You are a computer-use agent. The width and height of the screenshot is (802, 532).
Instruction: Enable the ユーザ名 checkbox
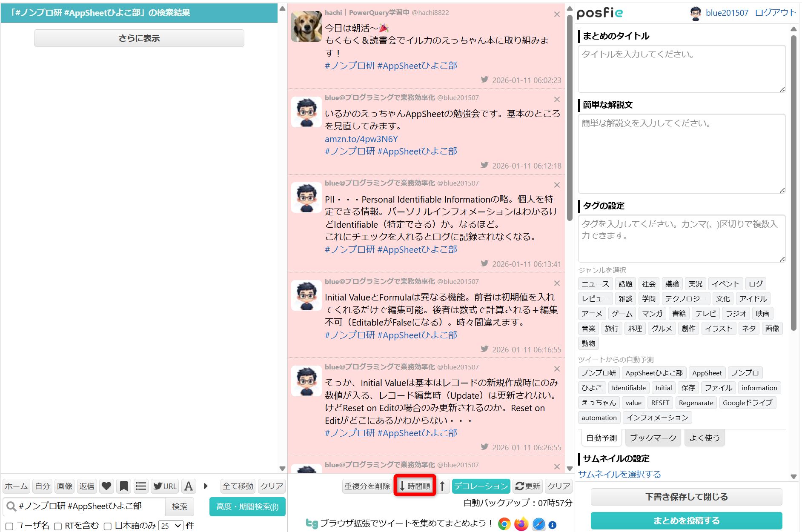pos(9,526)
